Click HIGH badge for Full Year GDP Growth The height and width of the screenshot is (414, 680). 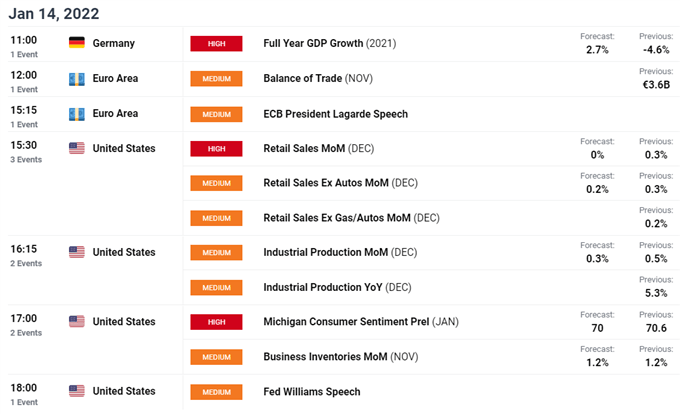[x=216, y=43]
